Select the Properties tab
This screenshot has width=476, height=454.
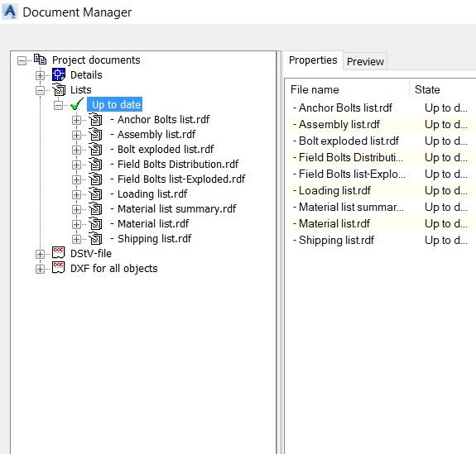tap(313, 60)
